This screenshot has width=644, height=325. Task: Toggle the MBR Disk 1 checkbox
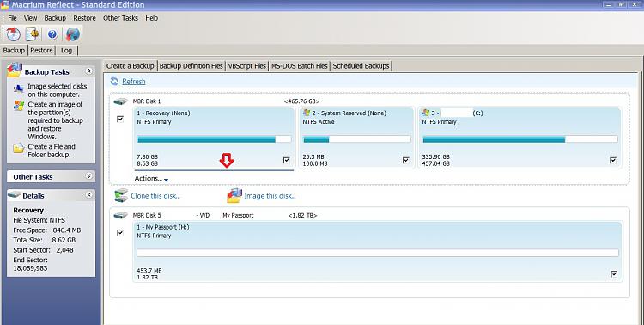[x=120, y=119]
